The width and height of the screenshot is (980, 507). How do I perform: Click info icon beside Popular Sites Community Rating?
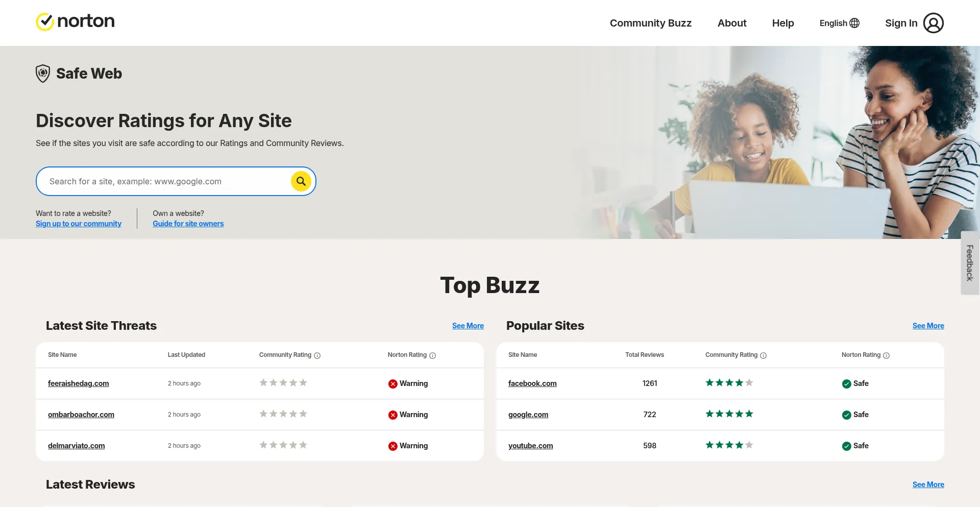(x=763, y=355)
